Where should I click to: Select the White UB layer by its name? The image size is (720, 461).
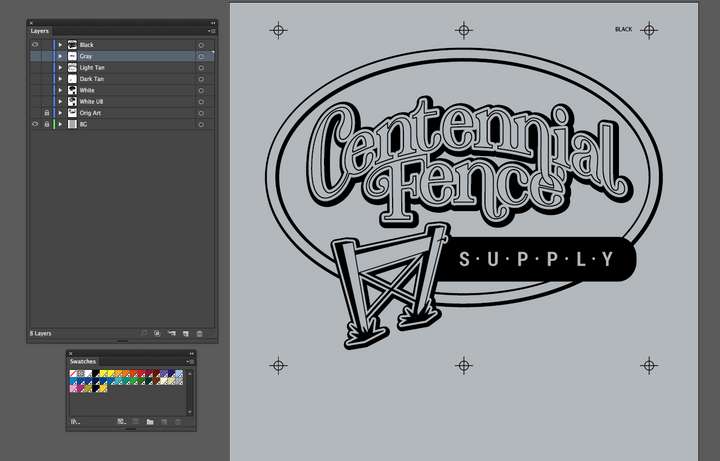tap(91, 101)
